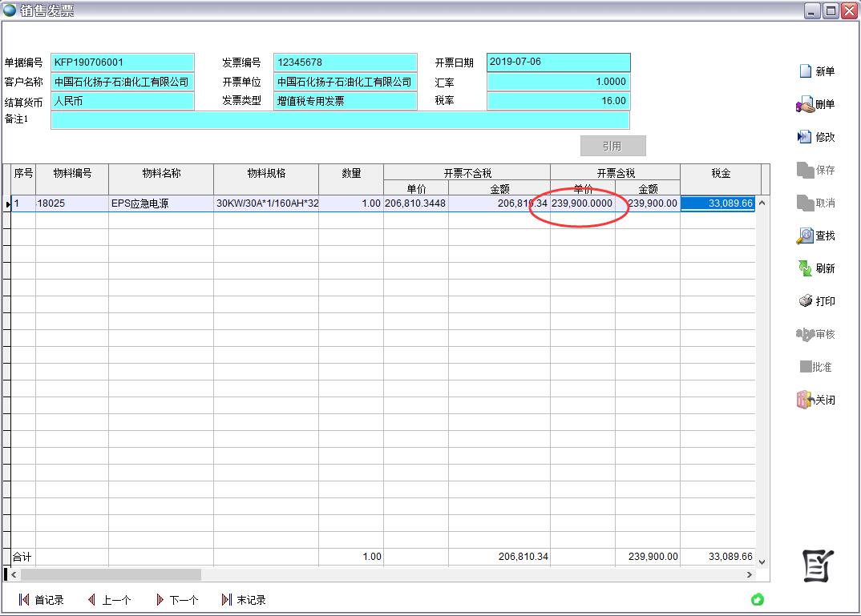Click the 刷新 refresh icon
861x616 pixels.
coord(805,268)
